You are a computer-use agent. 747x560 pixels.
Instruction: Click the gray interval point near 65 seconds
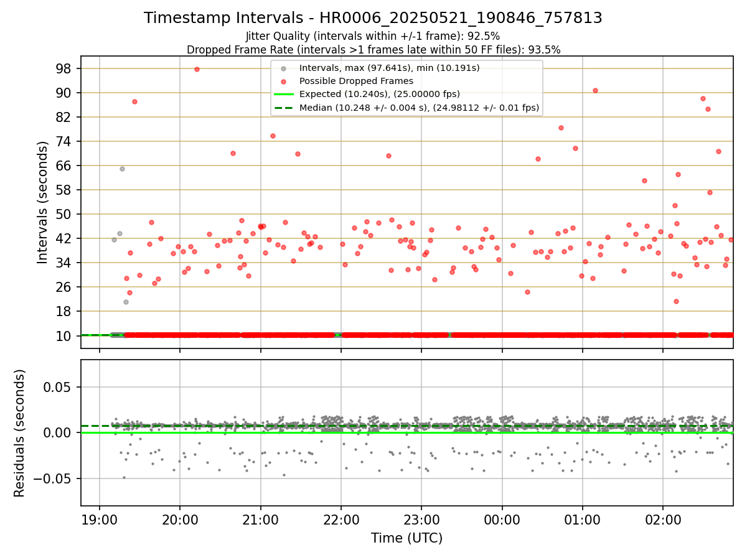coord(122,169)
